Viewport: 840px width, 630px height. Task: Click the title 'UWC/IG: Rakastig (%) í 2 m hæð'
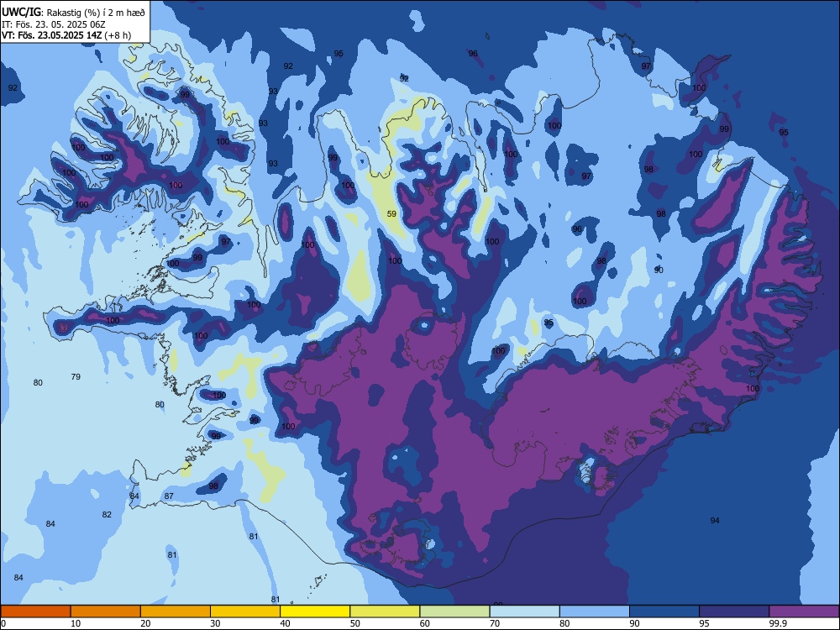point(73,13)
